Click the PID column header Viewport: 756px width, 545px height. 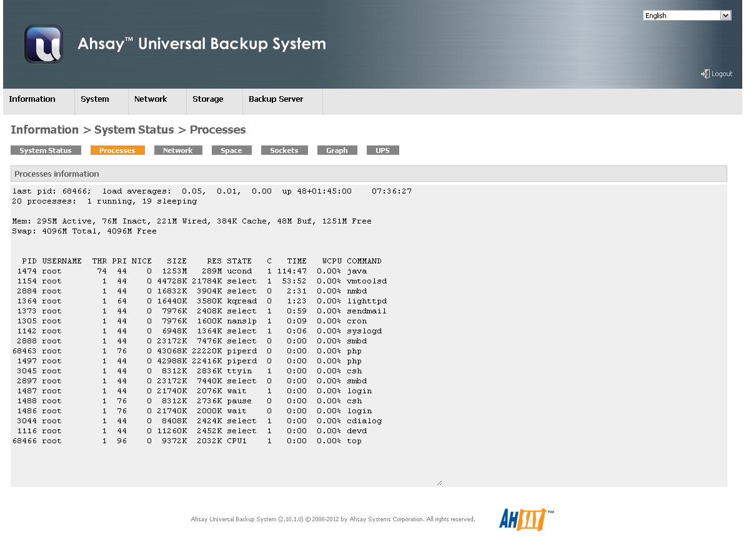coord(29,261)
